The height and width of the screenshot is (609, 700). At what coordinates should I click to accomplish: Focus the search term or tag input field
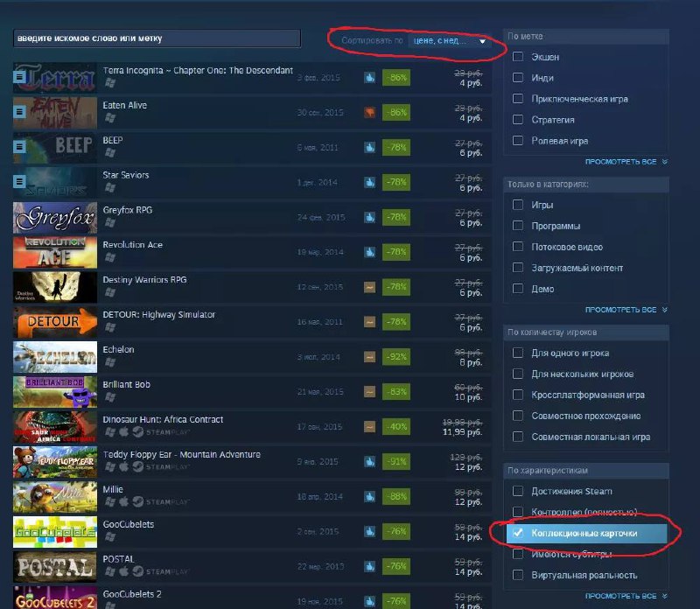pos(157,38)
